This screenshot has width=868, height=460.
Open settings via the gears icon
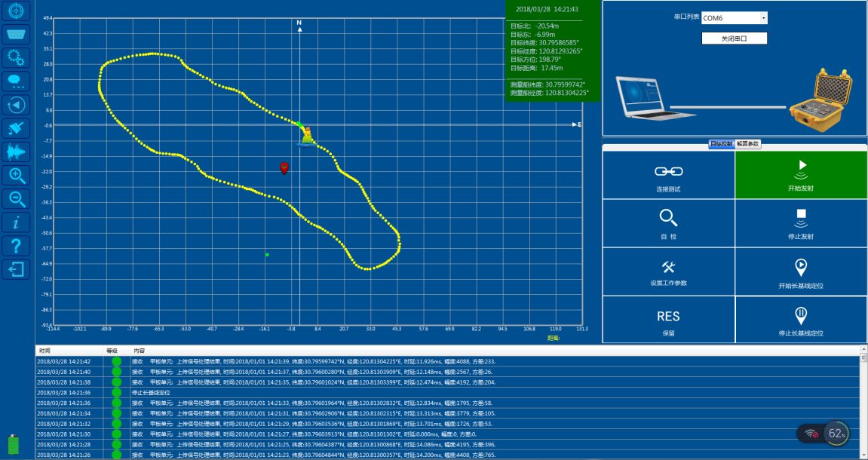pyautogui.click(x=17, y=57)
